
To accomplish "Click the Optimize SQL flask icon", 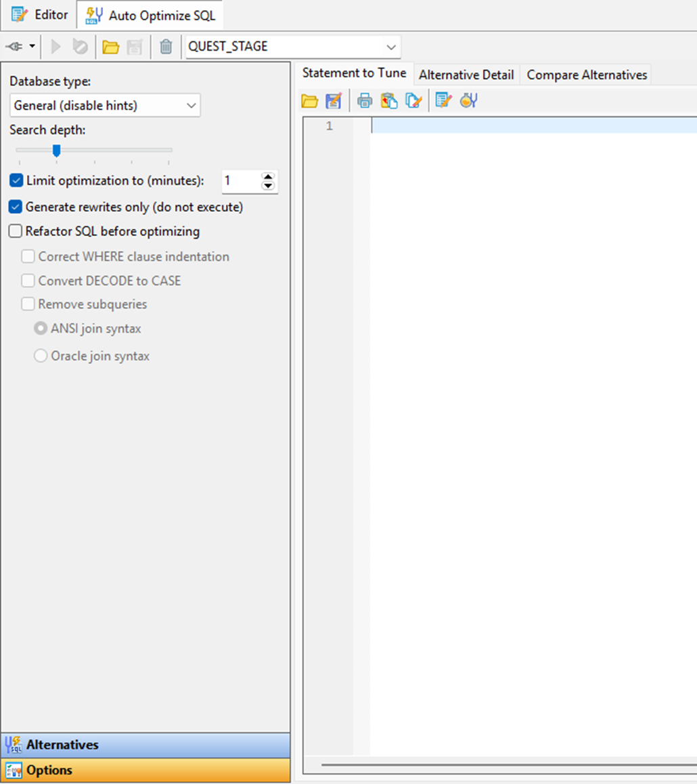I will pos(469,101).
